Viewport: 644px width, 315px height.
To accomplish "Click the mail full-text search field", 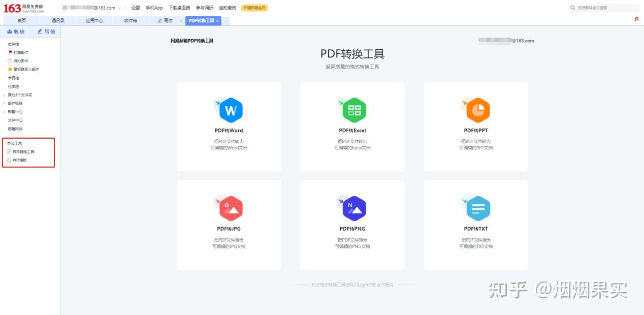I will (604, 8).
